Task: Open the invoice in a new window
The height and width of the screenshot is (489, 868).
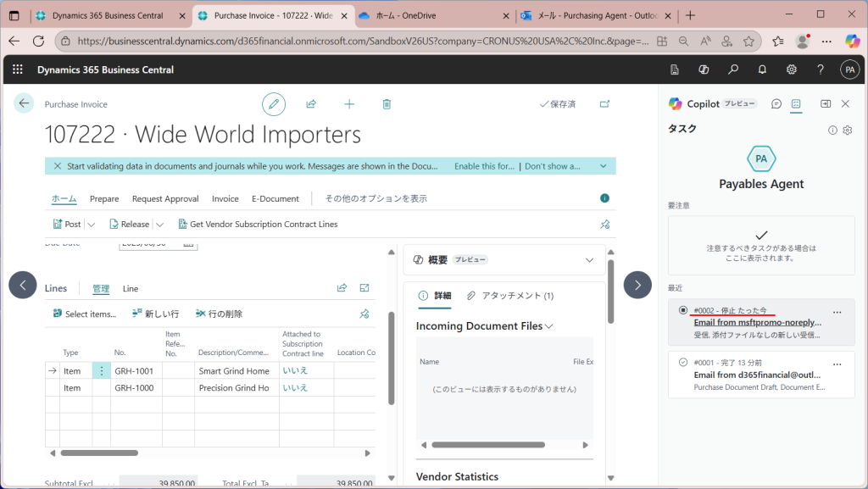Action: 604,104
